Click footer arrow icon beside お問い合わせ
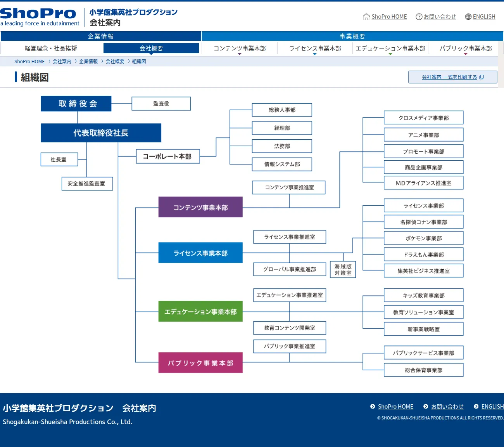504x447 pixels. [426, 406]
